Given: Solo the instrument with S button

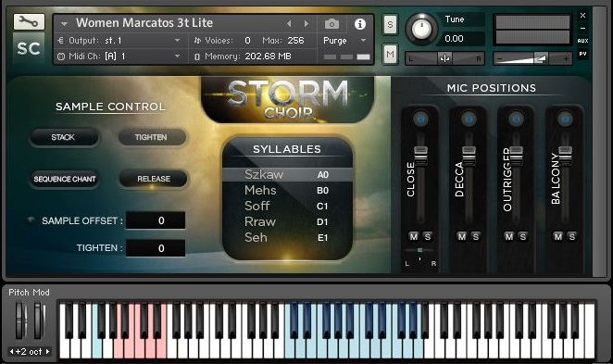Looking at the screenshot, I should click(x=390, y=25).
